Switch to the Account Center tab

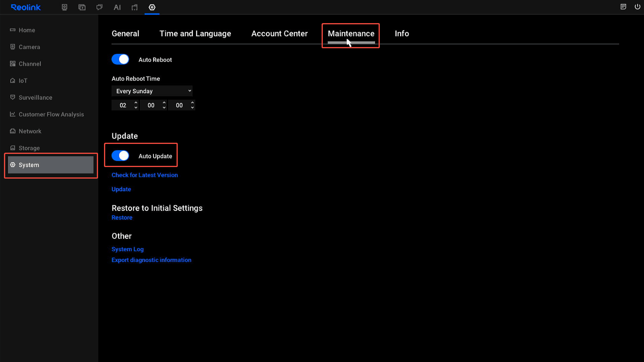click(x=279, y=34)
